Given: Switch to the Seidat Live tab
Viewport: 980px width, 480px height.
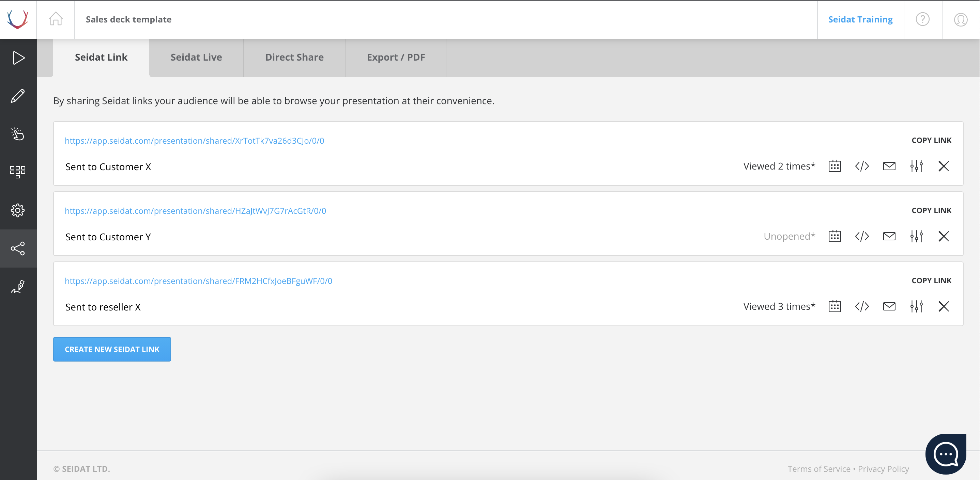Looking at the screenshot, I should pyautogui.click(x=196, y=58).
